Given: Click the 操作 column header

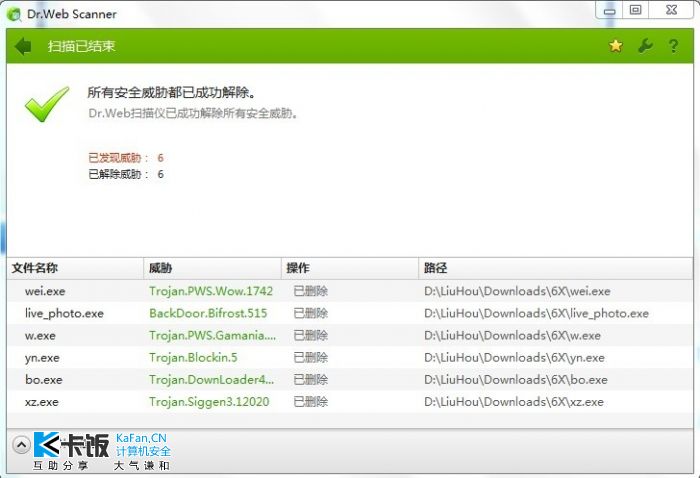Looking at the screenshot, I should [x=298, y=268].
